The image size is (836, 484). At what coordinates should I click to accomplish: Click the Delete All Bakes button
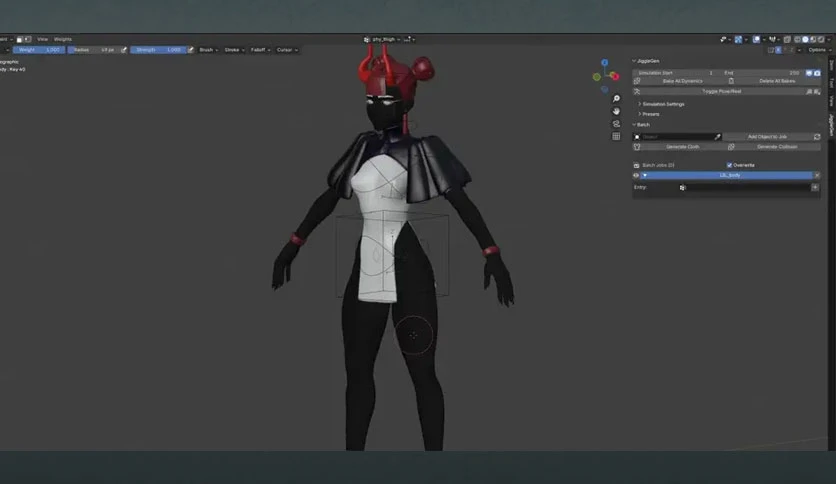(774, 81)
